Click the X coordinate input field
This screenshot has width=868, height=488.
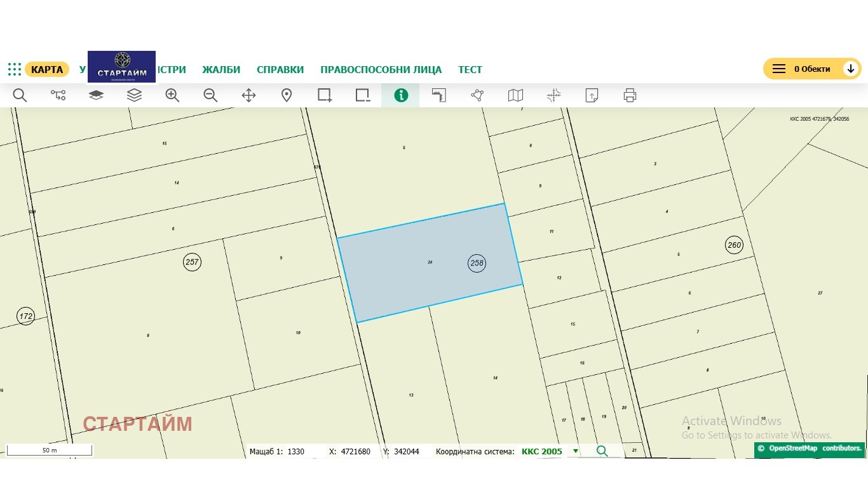pyautogui.click(x=356, y=452)
